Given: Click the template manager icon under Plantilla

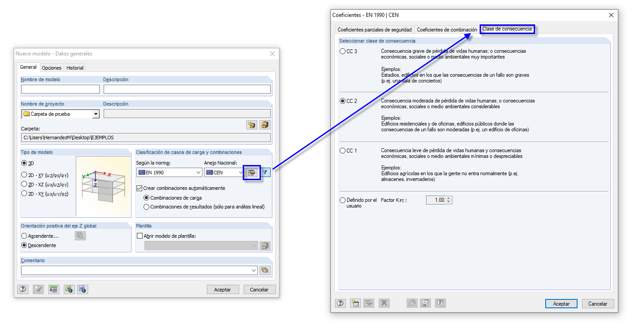Looking at the screenshot, I should click(265, 246).
